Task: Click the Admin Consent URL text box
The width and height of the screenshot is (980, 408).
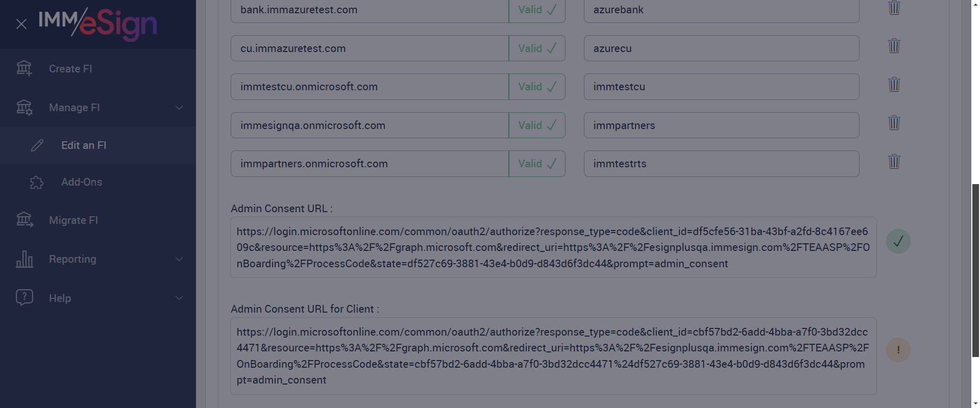Action: pyautogui.click(x=553, y=247)
